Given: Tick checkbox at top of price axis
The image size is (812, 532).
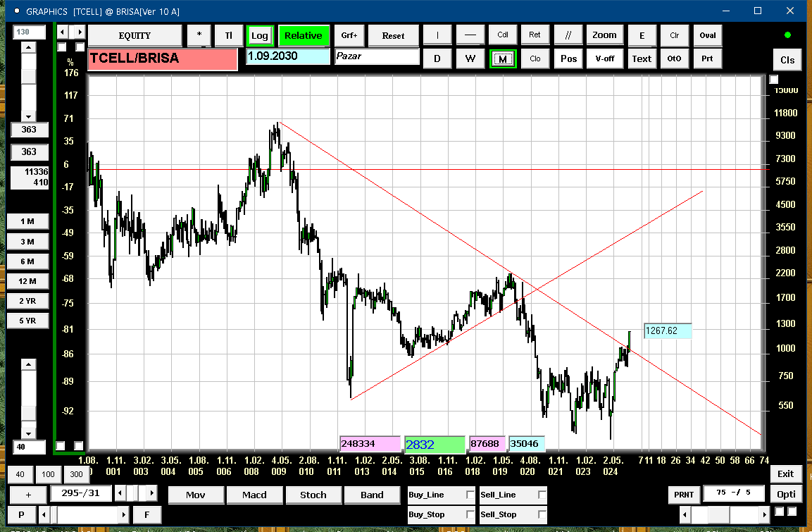Looking at the screenshot, I should (x=774, y=79).
